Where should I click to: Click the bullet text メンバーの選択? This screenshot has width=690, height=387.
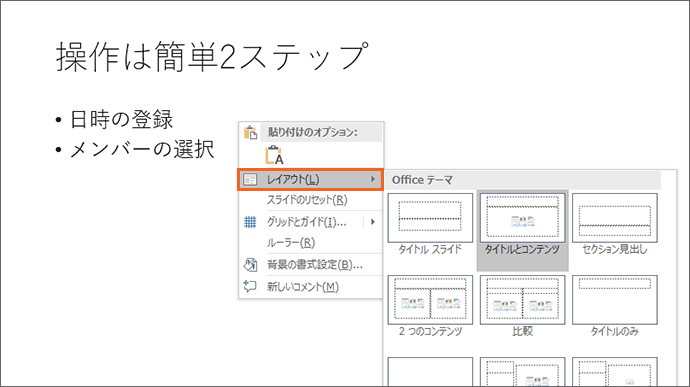pos(142,149)
